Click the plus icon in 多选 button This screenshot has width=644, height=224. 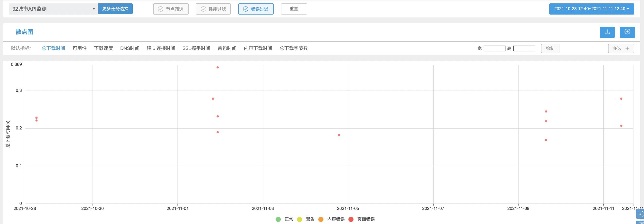click(x=627, y=48)
